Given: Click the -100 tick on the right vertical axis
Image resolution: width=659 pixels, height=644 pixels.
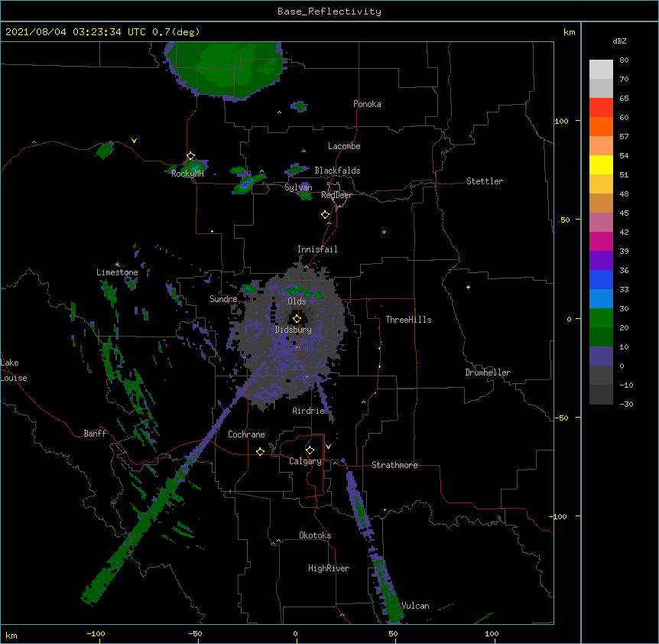Looking at the screenshot, I should [559, 516].
